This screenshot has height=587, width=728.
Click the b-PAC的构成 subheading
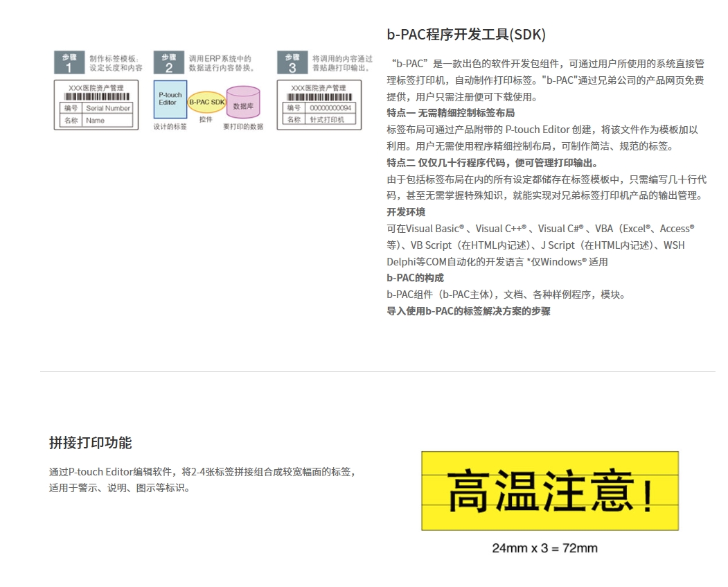(x=415, y=278)
